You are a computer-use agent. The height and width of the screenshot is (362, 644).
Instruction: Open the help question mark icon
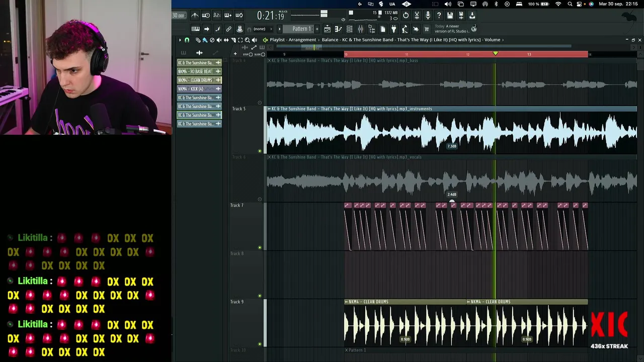[x=439, y=16]
